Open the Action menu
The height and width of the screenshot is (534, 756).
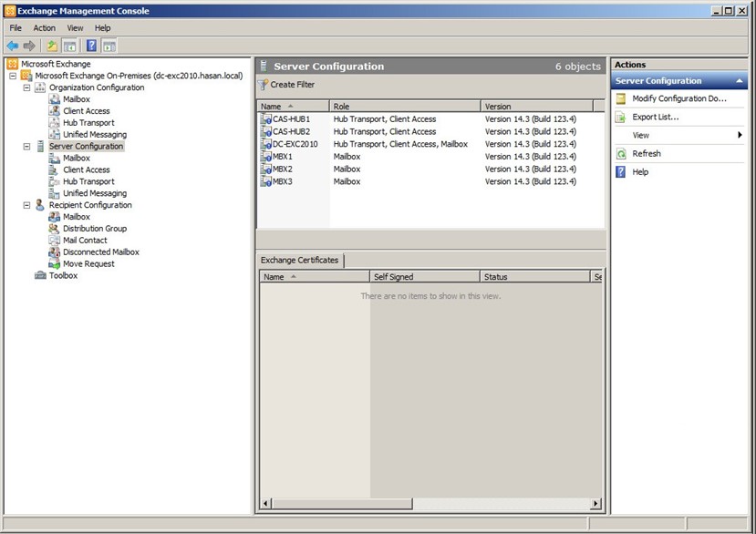[44, 28]
